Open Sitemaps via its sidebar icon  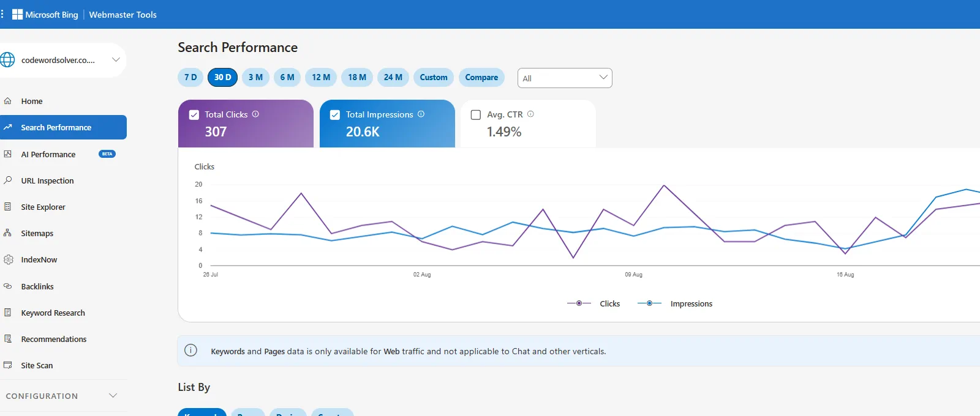(8, 233)
